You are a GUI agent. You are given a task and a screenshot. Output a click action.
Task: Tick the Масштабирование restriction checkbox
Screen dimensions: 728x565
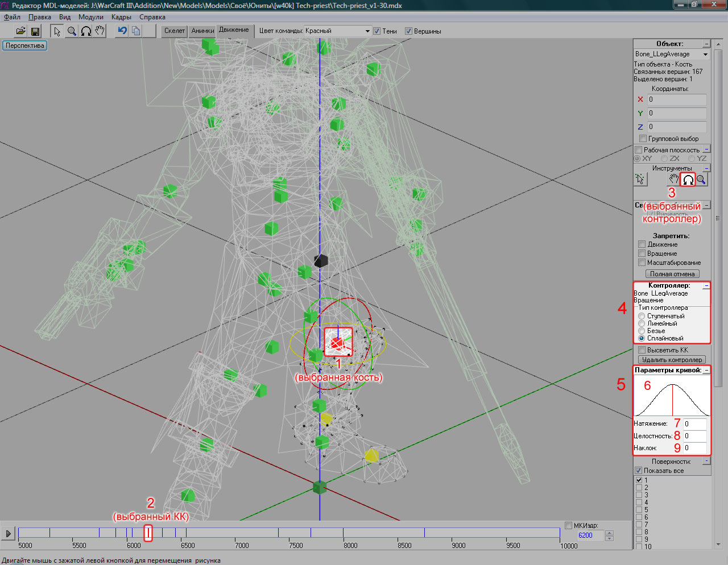642,263
